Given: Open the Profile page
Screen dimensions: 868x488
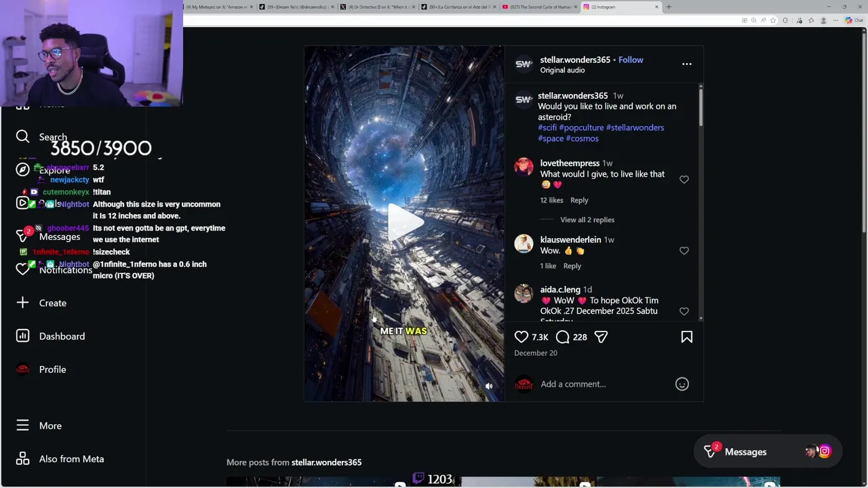Looking at the screenshot, I should click(x=41, y=369).
